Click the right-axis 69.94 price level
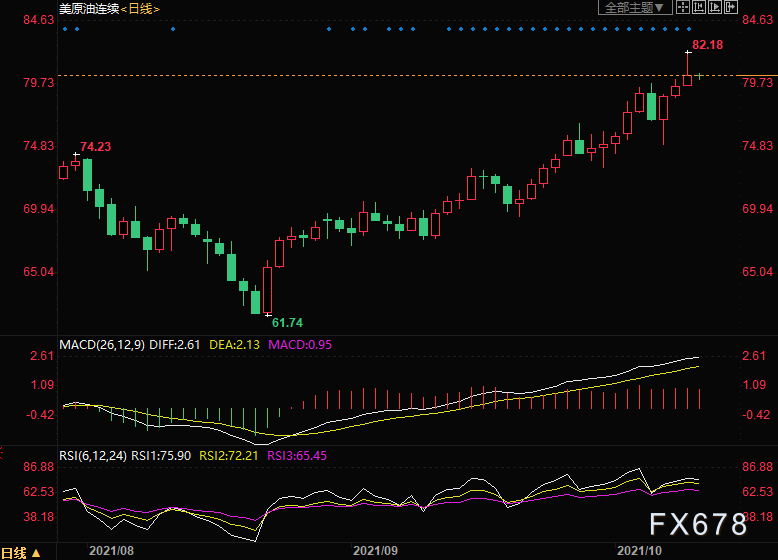Screen dimensions: 778x560 pos(758,208)
